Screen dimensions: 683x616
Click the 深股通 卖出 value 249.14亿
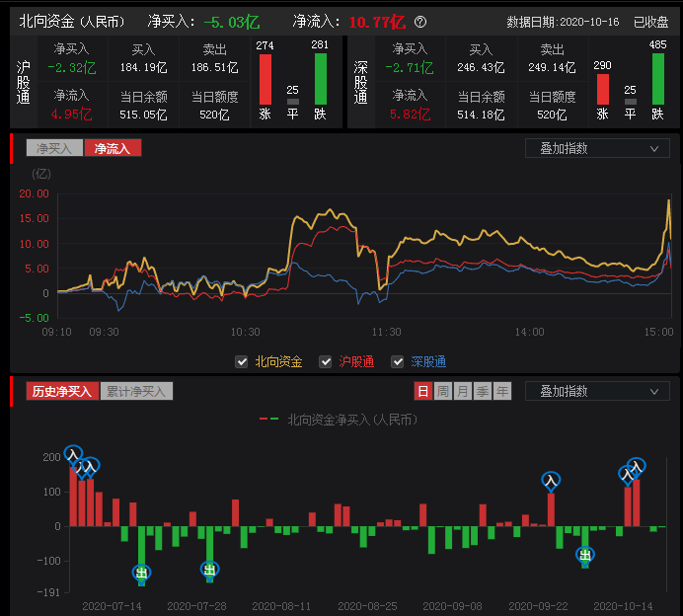552,67
